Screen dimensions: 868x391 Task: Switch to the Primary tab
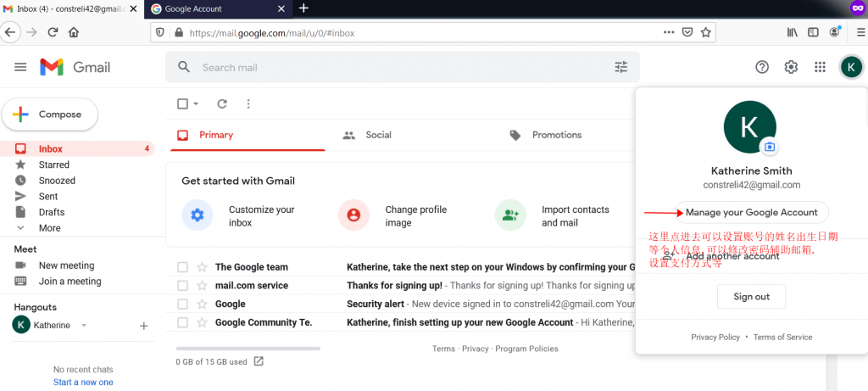(248, 135)
